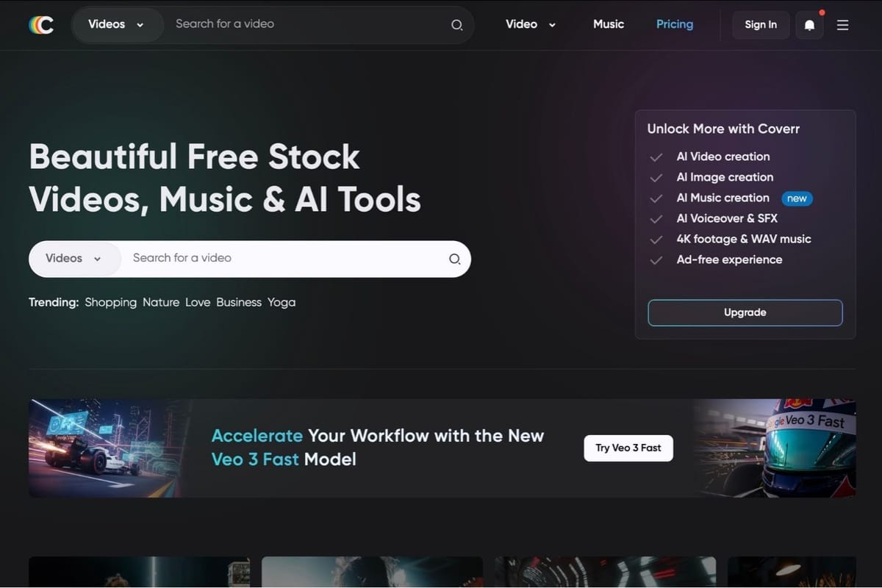Click the checkmark beside AI Video creation
This screenshot has width=882, height=588.
[x=656, y=157]
